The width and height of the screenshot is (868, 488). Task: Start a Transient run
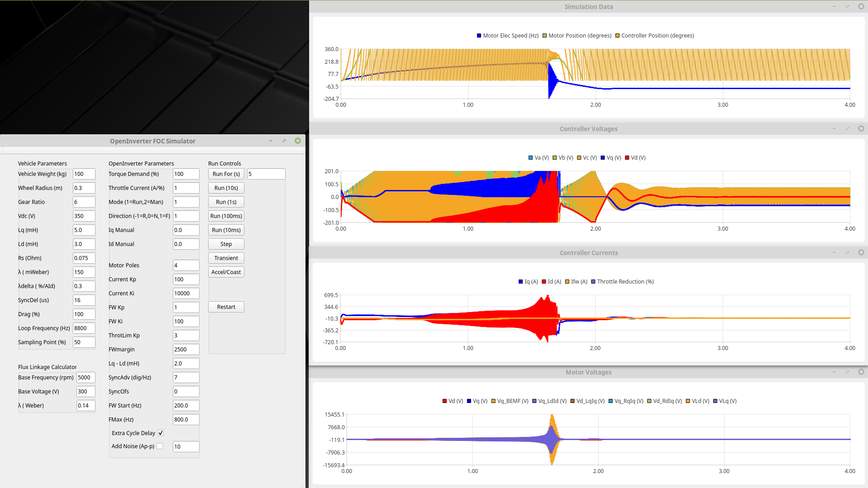tap(226, 258)
